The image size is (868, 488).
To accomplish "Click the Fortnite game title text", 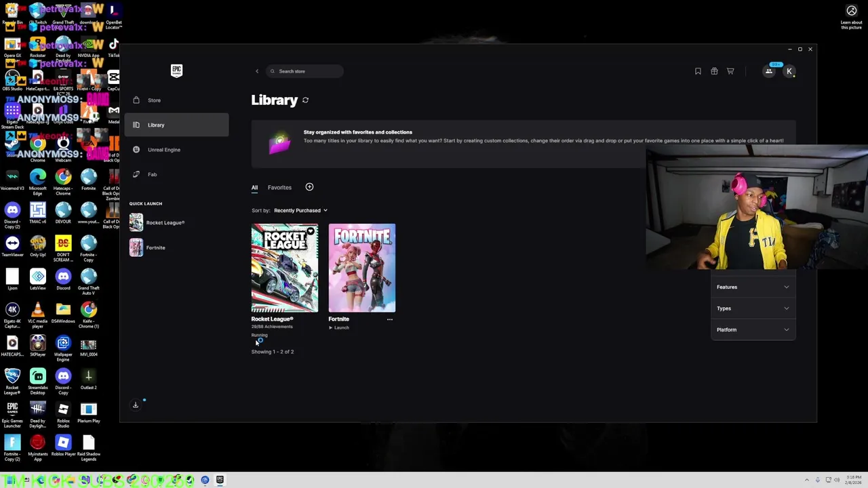I will coord(339,319).
